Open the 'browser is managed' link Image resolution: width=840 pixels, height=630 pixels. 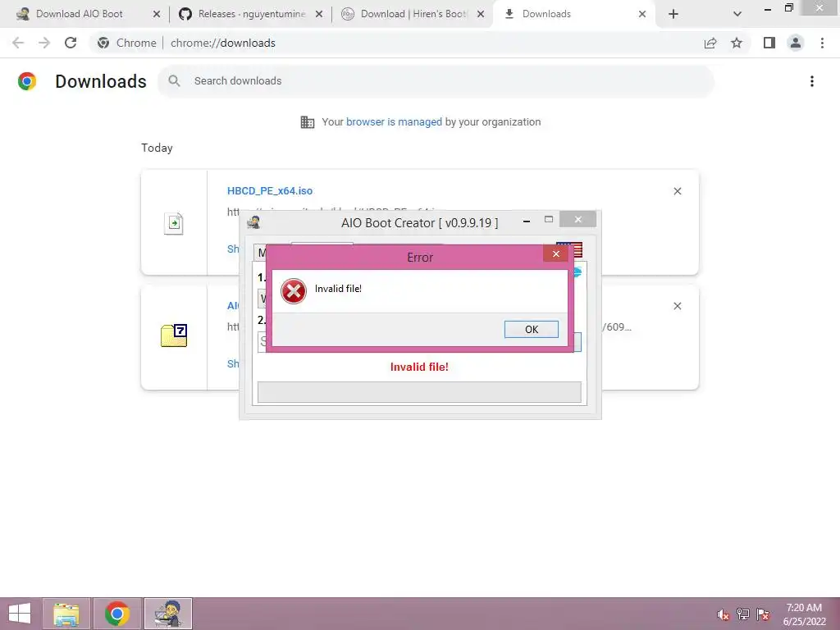(394, 121)
